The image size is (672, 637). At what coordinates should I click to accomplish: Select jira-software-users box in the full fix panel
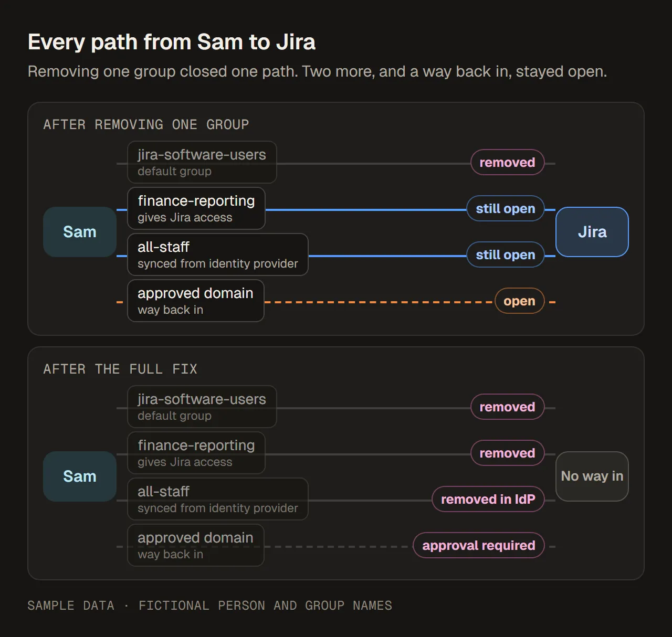coord(202,407)
